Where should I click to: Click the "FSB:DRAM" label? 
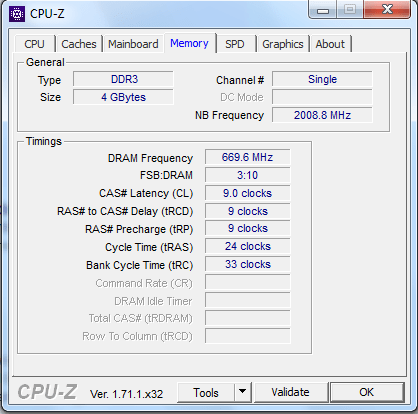tap(166, 175)
